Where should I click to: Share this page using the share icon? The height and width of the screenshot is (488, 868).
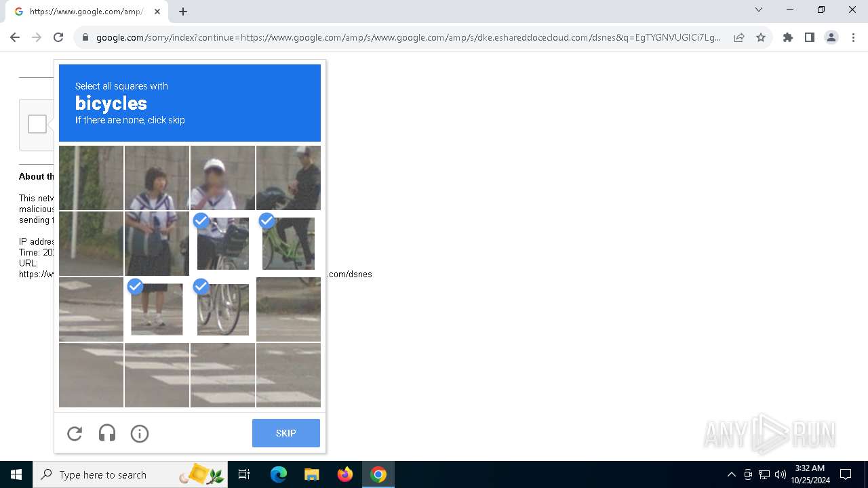[739, 37]
